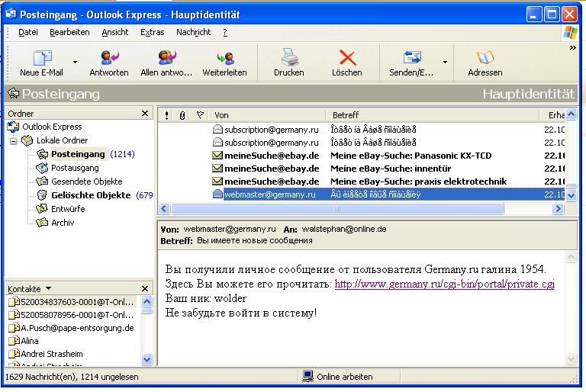The height and width of the screenshot is (392, 586).
Task: Open the Extras menu
Action: [x=152, y=33]
